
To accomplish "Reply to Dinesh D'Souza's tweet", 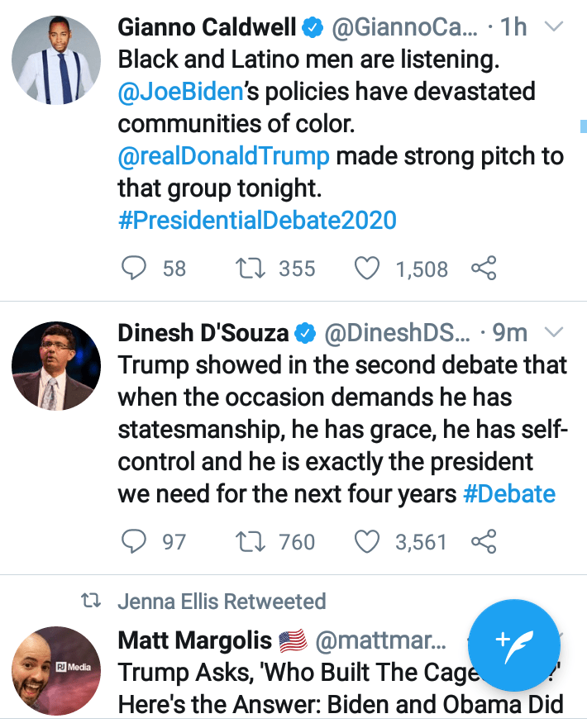I will pyautogui.click(x=134, y=542).
